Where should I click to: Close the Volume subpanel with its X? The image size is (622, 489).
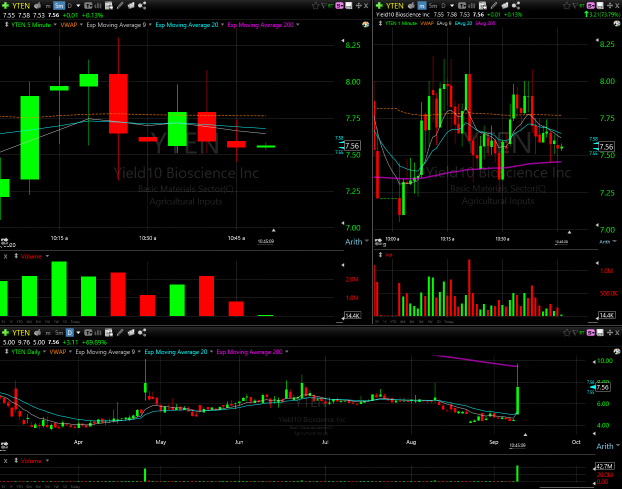[x=5, y=256]
